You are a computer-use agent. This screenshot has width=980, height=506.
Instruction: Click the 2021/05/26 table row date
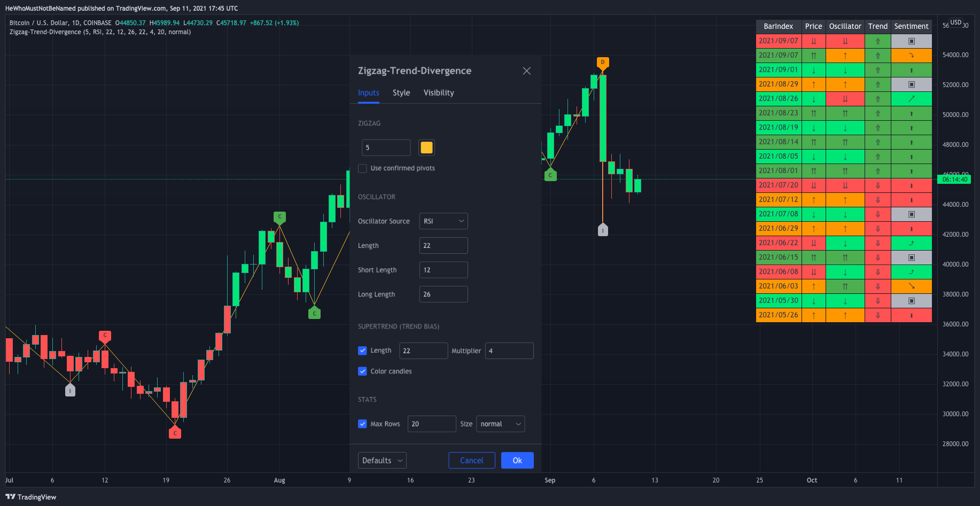click(x=779, y=315)
